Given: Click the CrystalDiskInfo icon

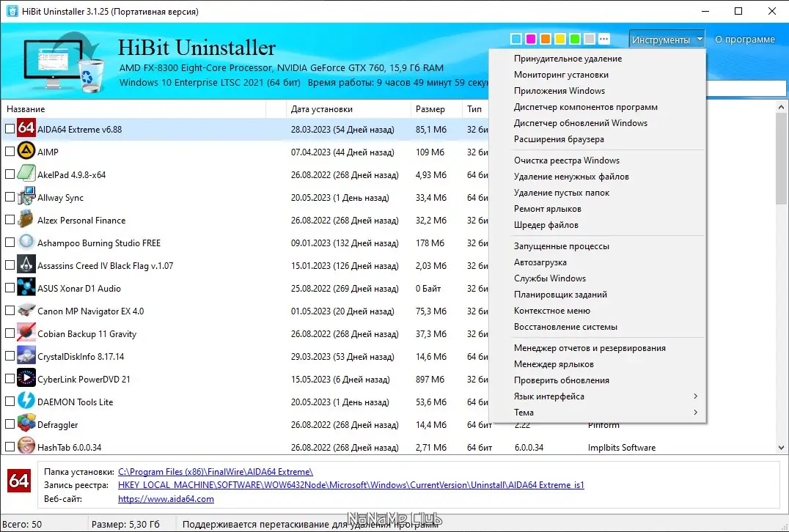Looking at the screenshot, I should [x=26, y=355].
